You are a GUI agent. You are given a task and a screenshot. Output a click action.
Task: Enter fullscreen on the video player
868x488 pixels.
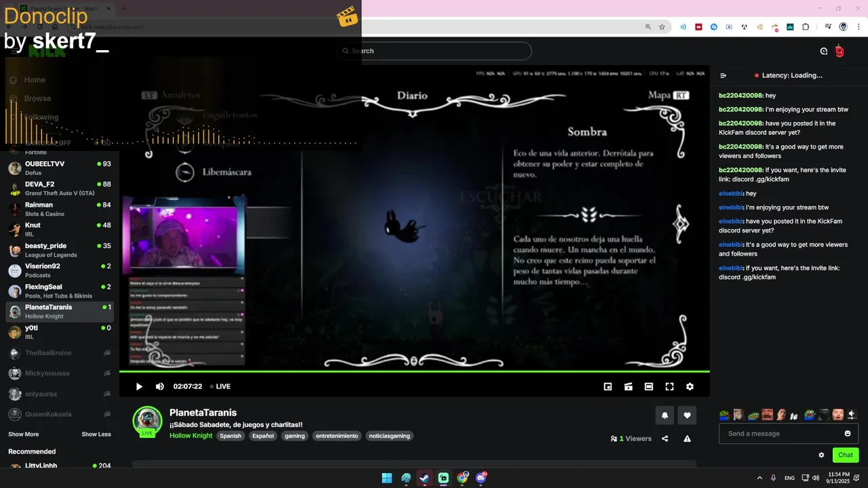click(669, 386)
